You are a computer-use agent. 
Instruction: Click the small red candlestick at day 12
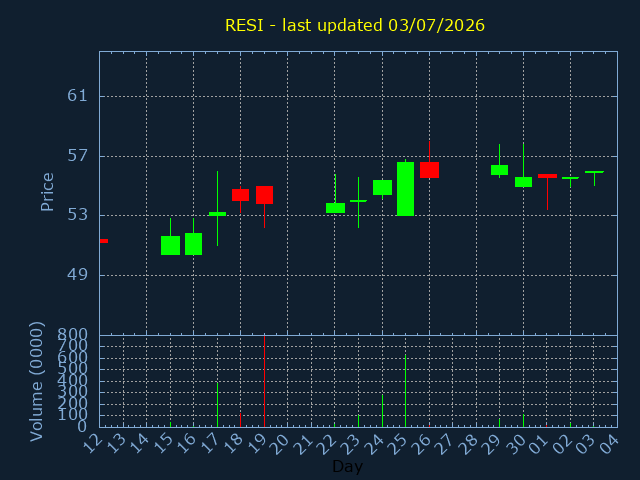(x=104, y=241)
